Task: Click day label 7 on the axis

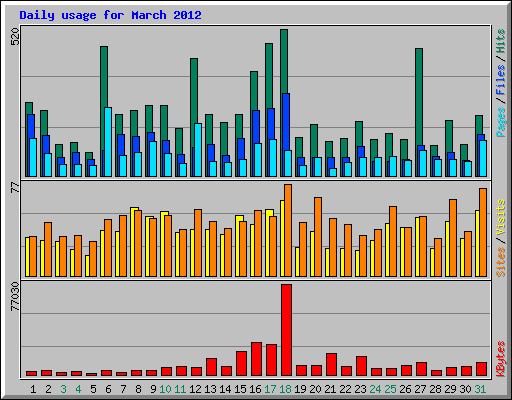Action: [x=123, y=389]
